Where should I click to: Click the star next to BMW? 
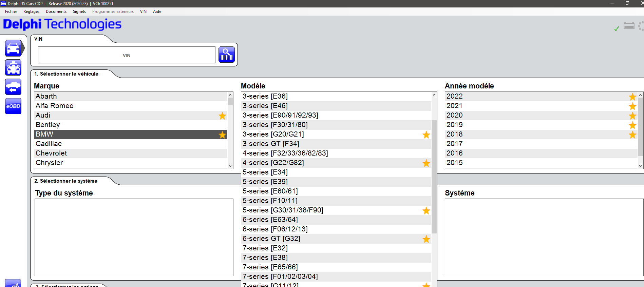(222, 135)
